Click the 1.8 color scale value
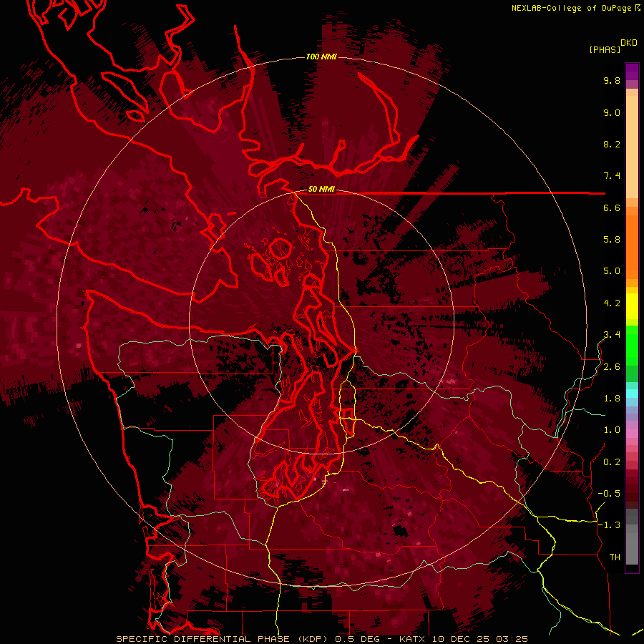644x644 pixels. click(612, 399)
